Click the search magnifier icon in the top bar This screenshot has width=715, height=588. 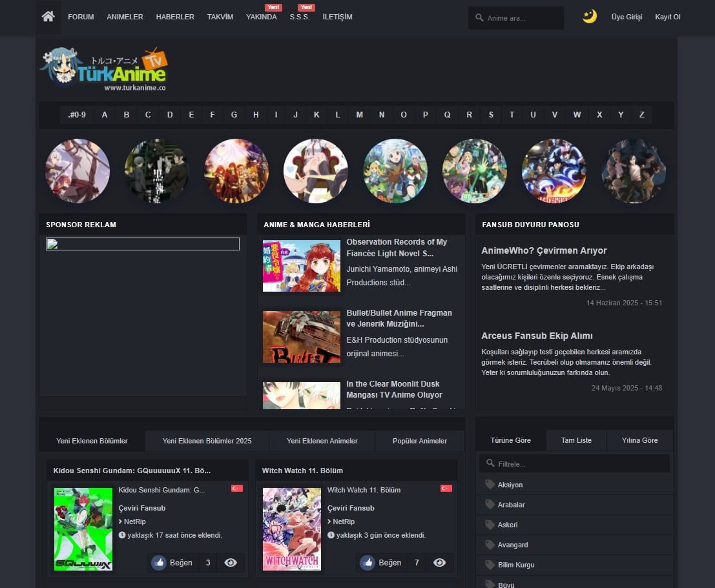coord(479,18)
